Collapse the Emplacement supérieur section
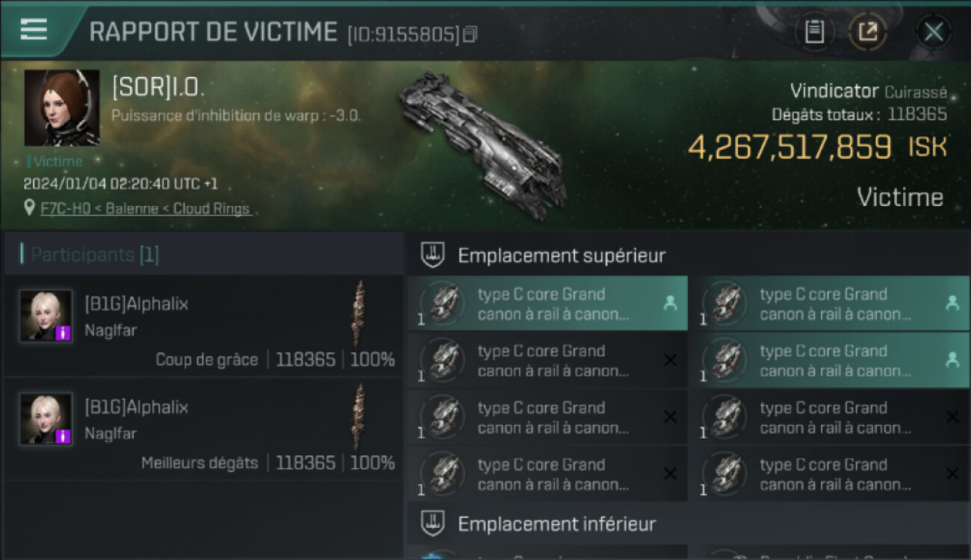The image size is (971, 560). pos(433,255)
